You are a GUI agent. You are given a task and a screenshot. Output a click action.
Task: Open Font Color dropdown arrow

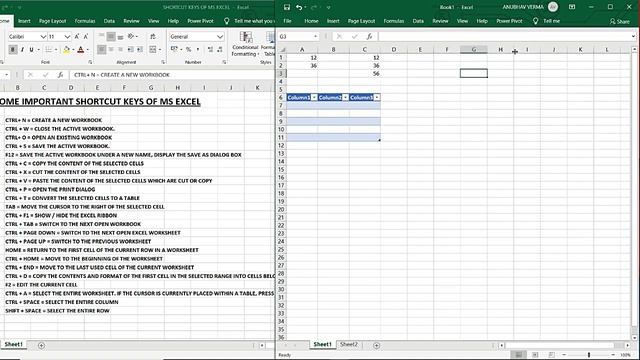88,50
